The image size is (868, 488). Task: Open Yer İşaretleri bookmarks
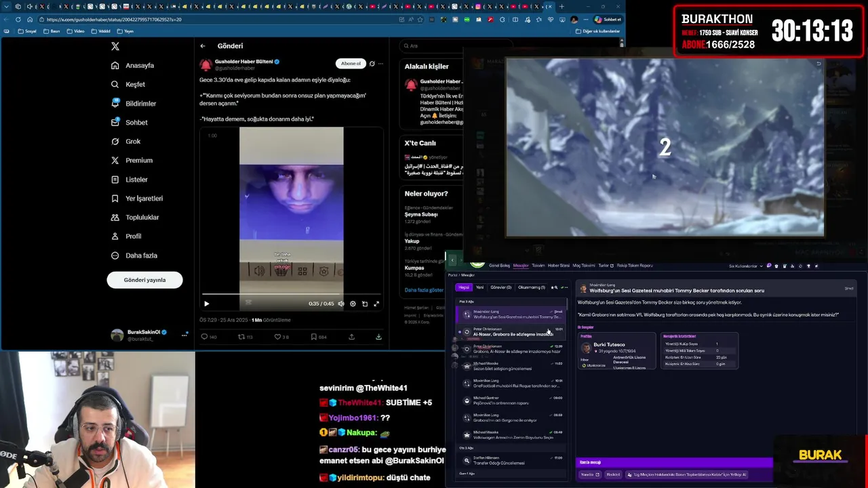coord(137,199)
